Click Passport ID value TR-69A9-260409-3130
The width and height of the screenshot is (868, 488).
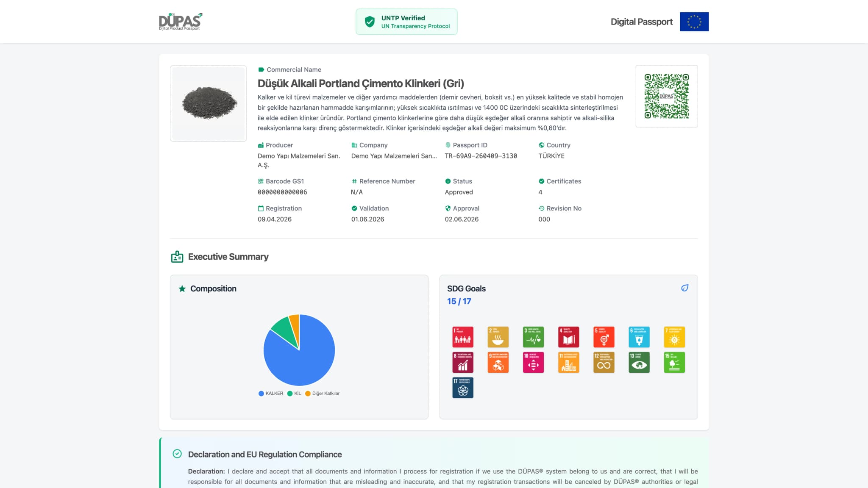[x=481, y=156]
